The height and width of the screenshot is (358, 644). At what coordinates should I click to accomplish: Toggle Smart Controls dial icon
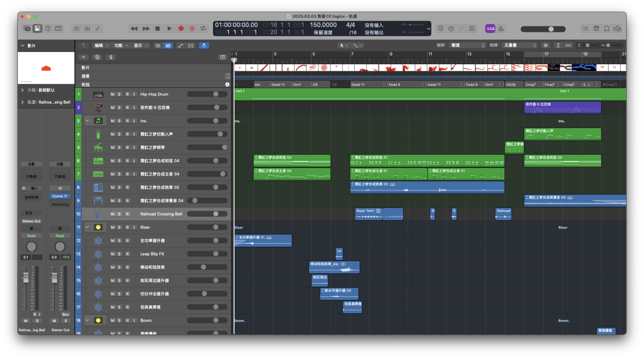tap(77, 29)
